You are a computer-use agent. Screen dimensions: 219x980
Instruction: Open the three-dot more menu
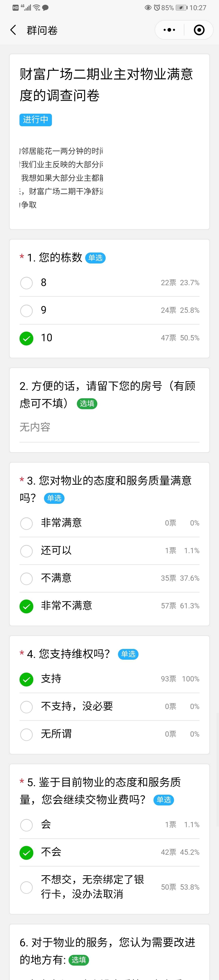tap(169, 30)
